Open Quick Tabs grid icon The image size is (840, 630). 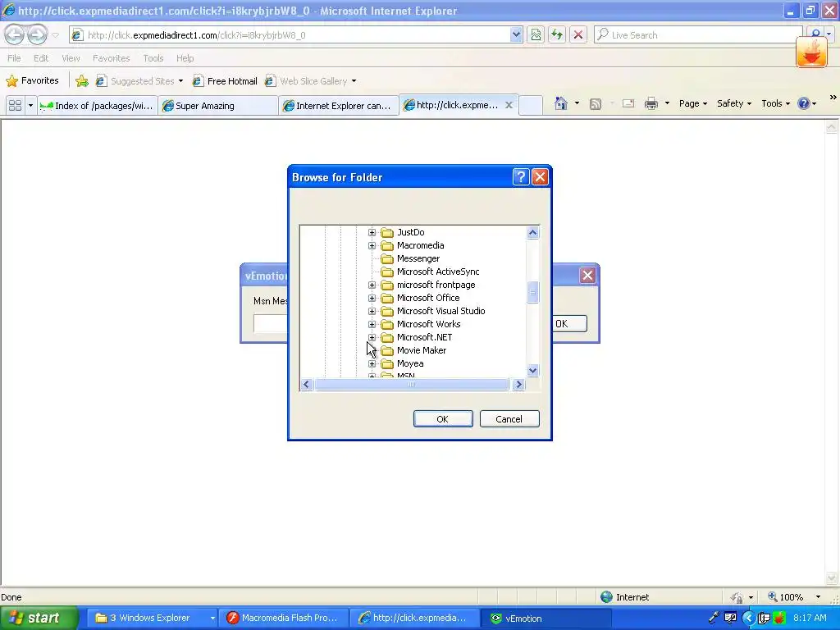[x=15, y=106]
